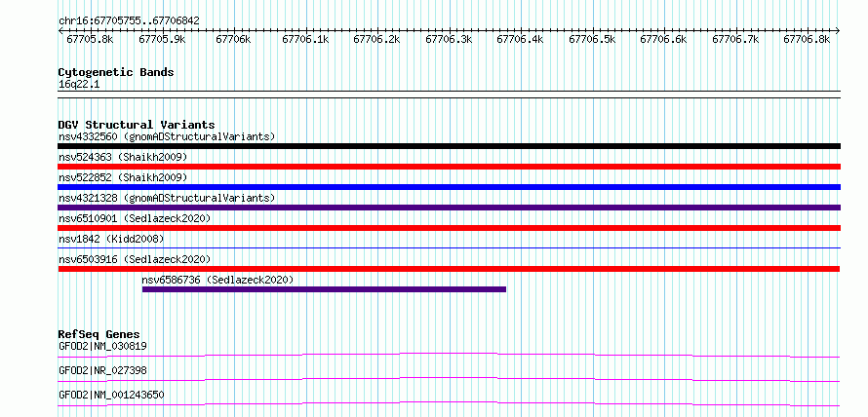Click the short purple nsv6586736 bar
The image size is (868, 417).
tap(324, 289)
